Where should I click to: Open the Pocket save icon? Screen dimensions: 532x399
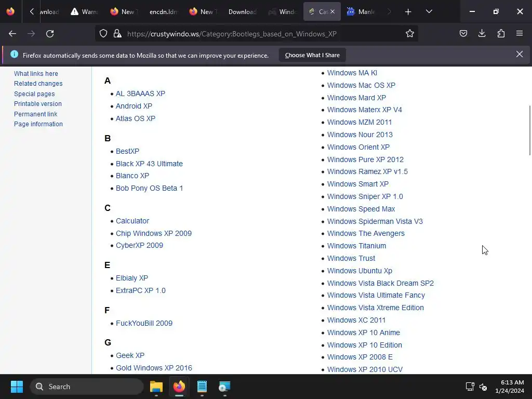pyautogui.click(x=463, y=34)
